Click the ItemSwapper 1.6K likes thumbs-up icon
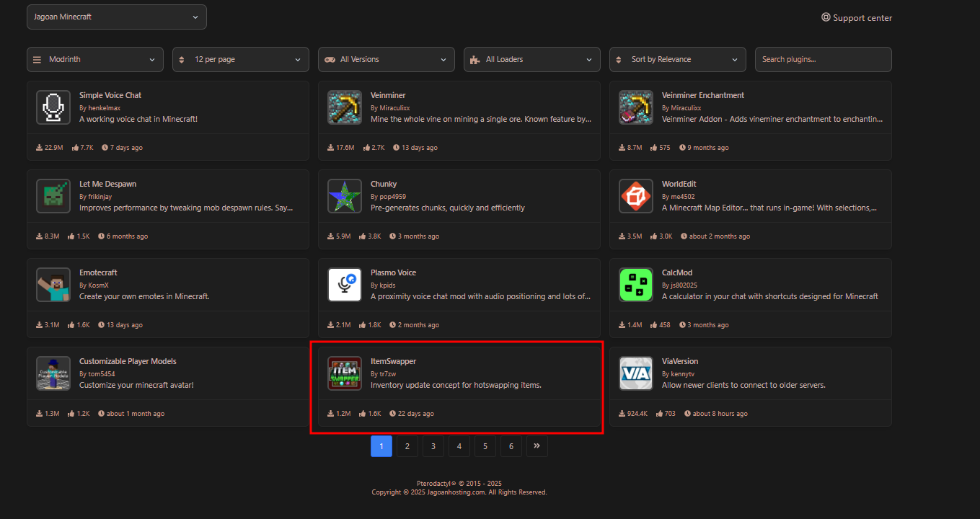Image resolution: width=980 pixels, height=519 pixels. click(363, 414)
